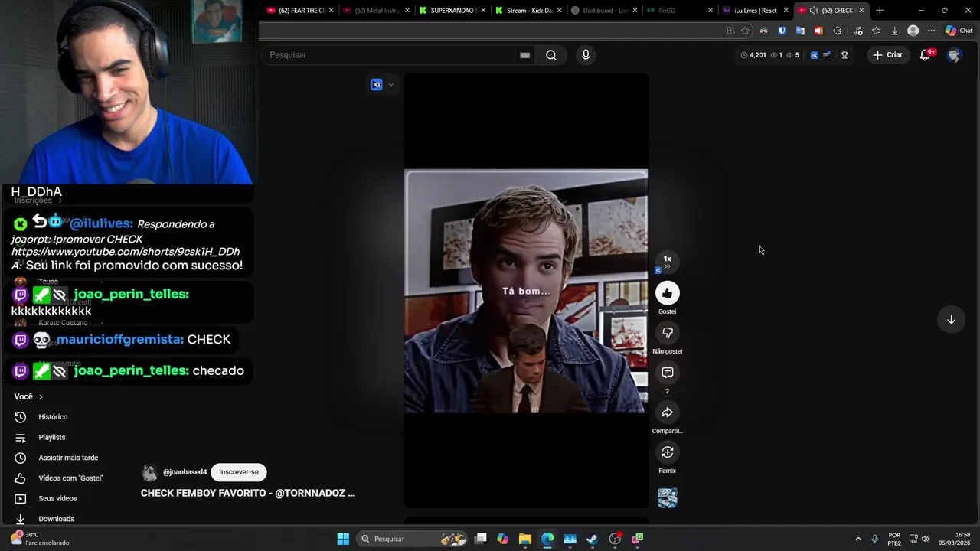Click the taskbar Pesquisar search box
The width and height of the screenshot is (980, 551).
pyautogui.click(x=413, y=539)
